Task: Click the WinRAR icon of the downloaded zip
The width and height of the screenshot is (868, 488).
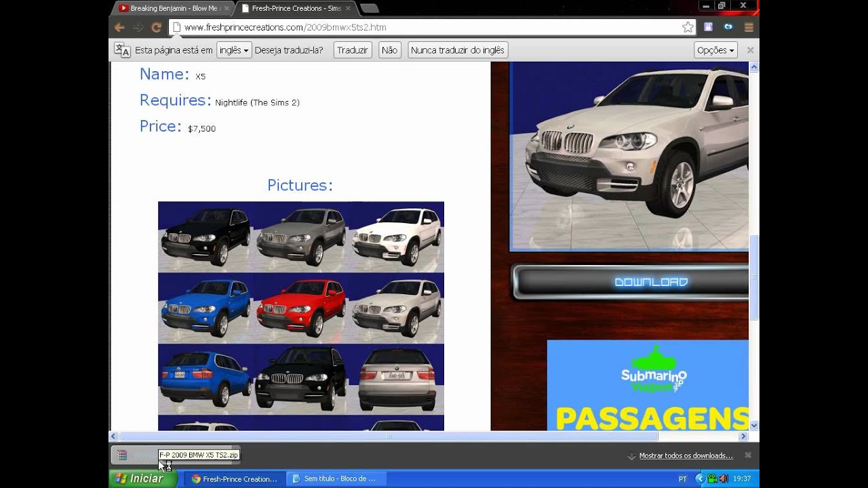Action: click(121, 455)
